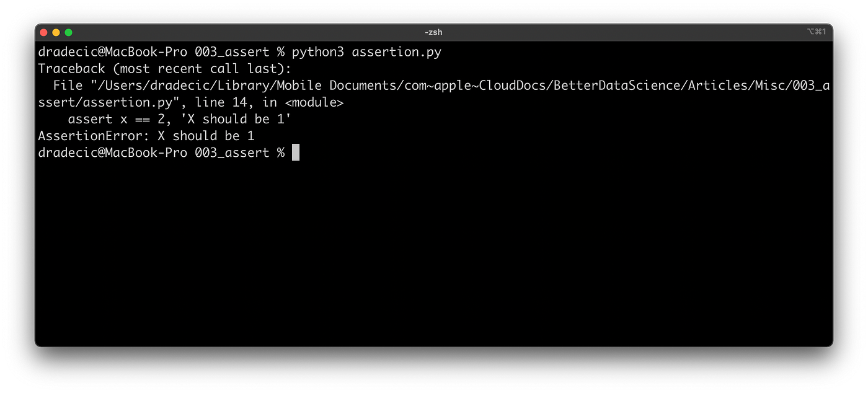The width and height of the screenshot is (868, 393).
Task: Select the -zsh window title
Action: point(433,32)
